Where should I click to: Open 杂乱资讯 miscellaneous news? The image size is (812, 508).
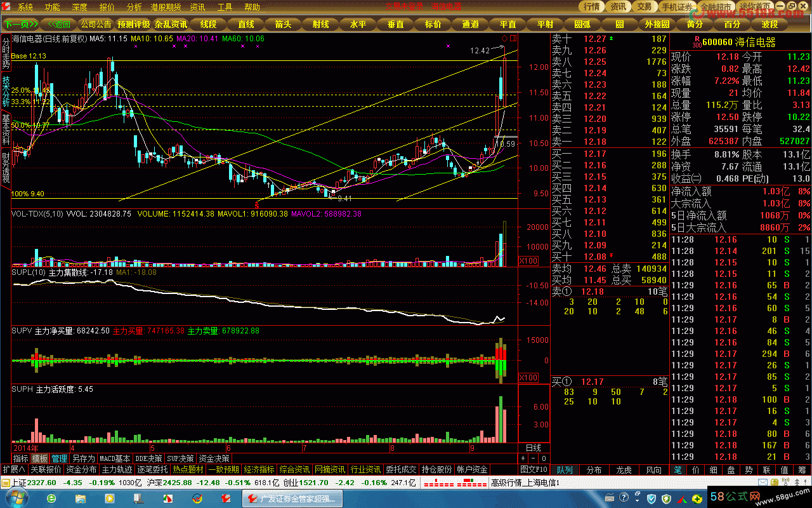(x=171, y=25)
